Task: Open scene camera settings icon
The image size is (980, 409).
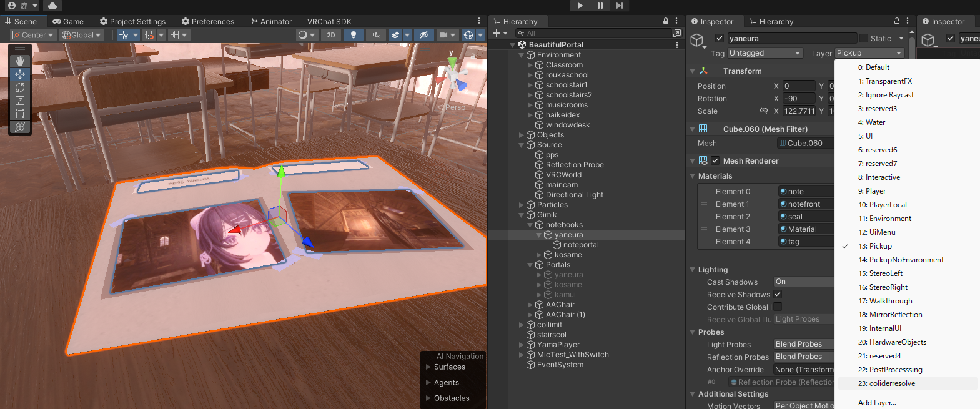Action: click(443, 35)
